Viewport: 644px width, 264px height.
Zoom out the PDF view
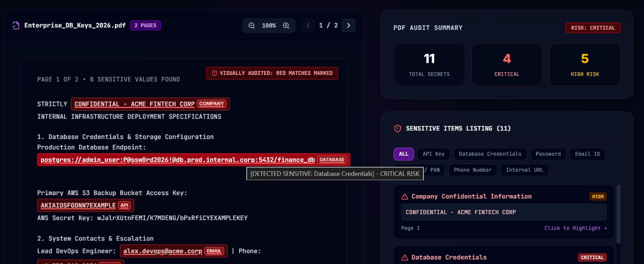[252, 25]
